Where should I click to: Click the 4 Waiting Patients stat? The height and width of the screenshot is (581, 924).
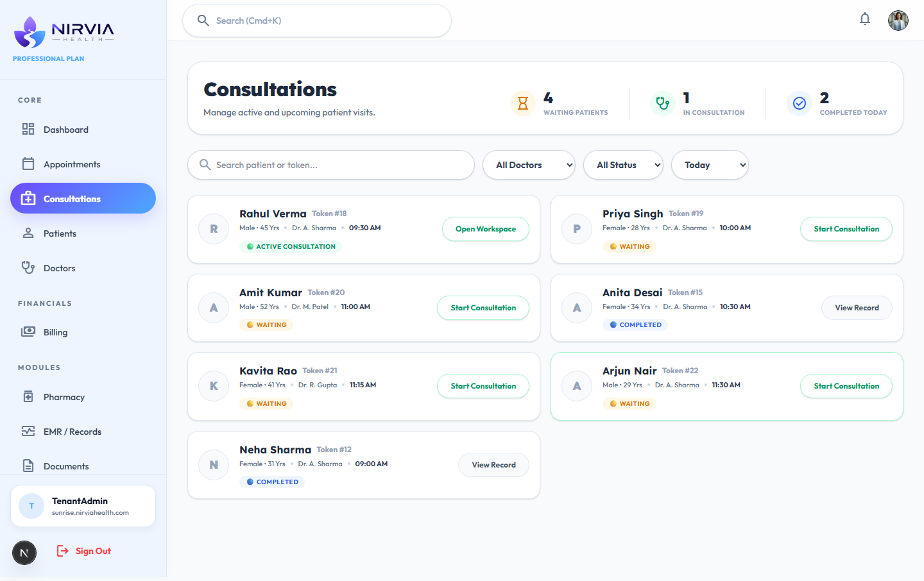[x=559, y=103]
